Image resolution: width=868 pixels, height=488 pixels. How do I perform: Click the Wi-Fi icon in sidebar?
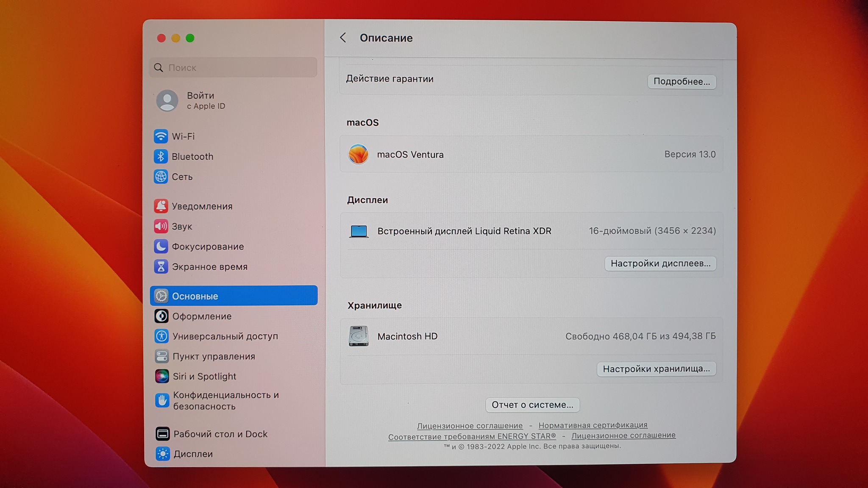point(161,136)
